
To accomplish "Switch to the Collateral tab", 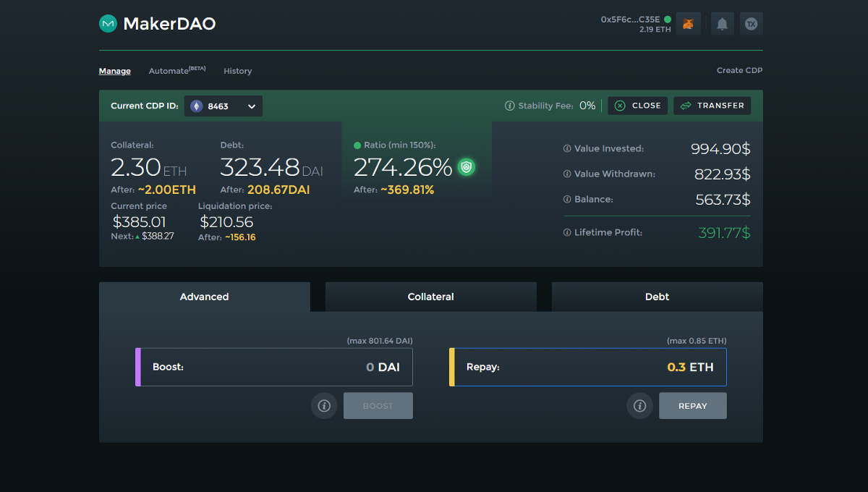I will pos(431,297).
